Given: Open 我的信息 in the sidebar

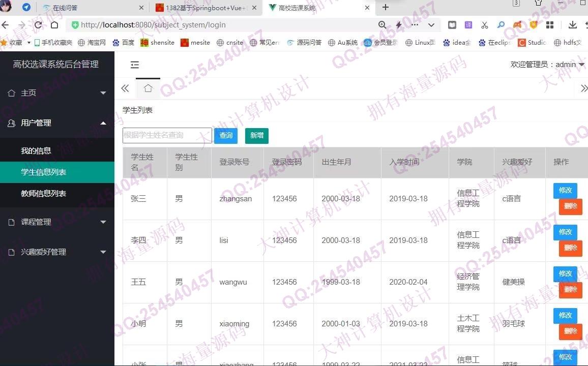Looking at the screenshot, I should pyautogui.click(x=57, y=150).
